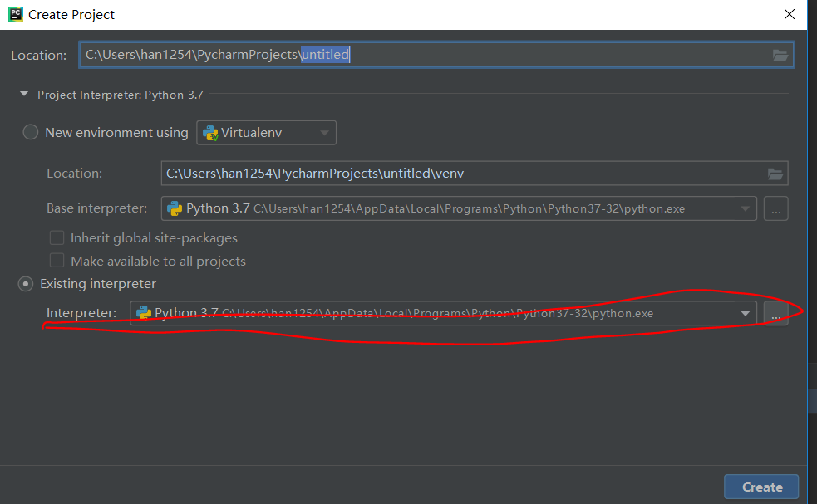Collapse the Project Interpreter section triangle
Viewport: 817px width, 504px height.
coord(24,95)
